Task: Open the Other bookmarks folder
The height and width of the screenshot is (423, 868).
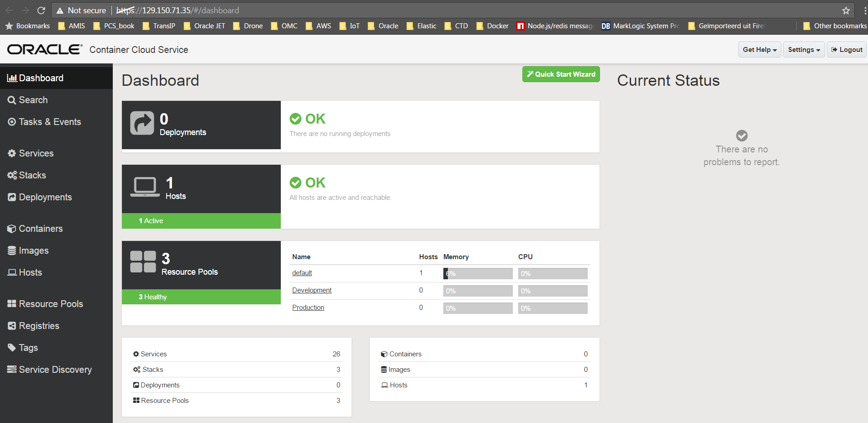Action: tap(835, 26)
